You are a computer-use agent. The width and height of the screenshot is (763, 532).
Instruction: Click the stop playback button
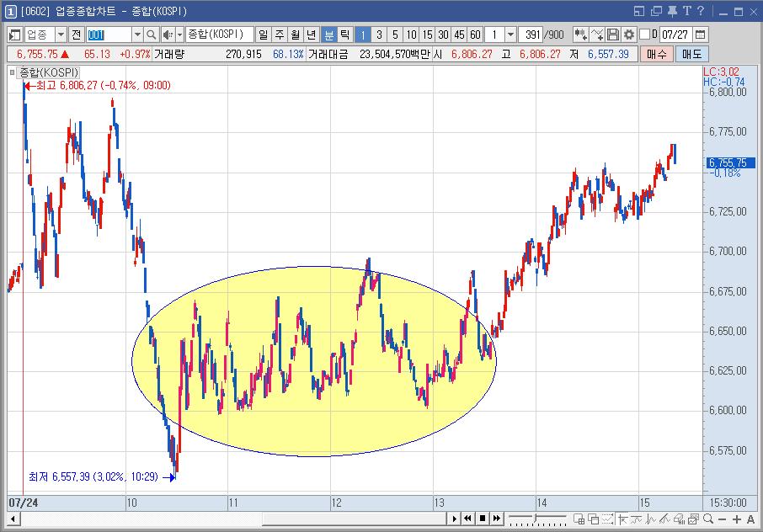483,519
